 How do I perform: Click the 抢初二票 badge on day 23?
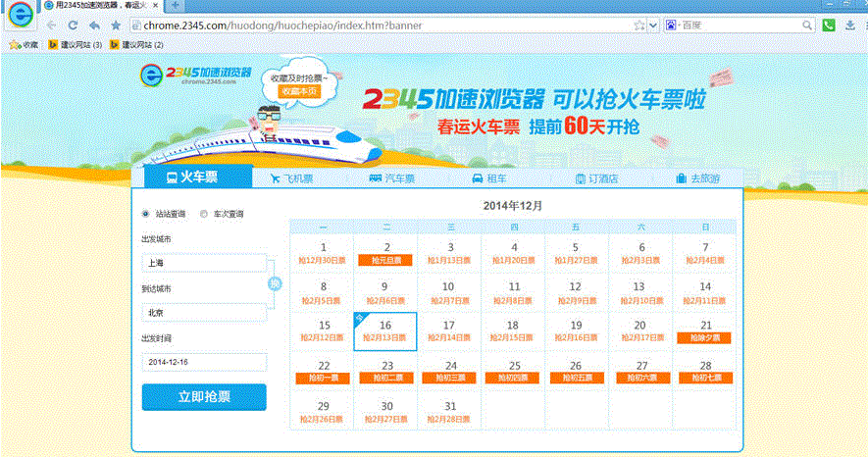tap(386, 378)
